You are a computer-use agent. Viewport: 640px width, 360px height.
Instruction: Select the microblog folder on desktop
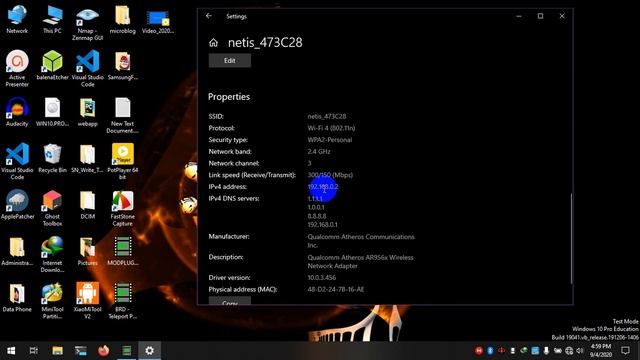122,20
